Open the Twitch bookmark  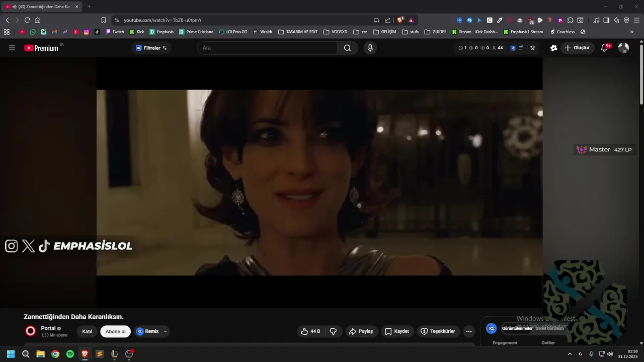[x=115, y=32]
